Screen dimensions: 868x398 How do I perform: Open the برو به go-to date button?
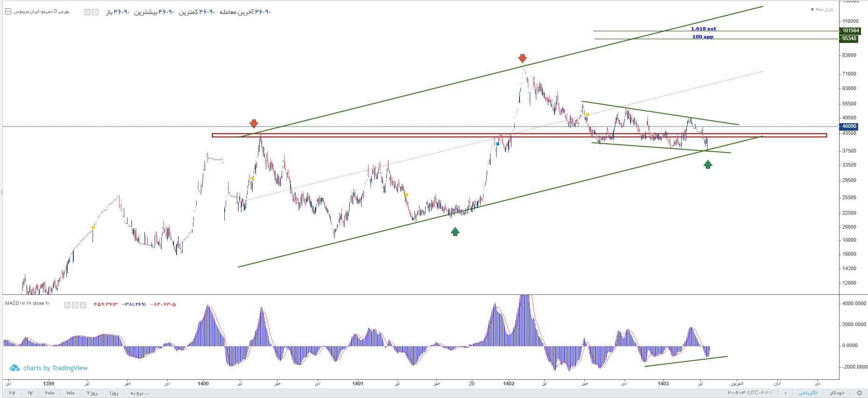(x=139, y=393)
